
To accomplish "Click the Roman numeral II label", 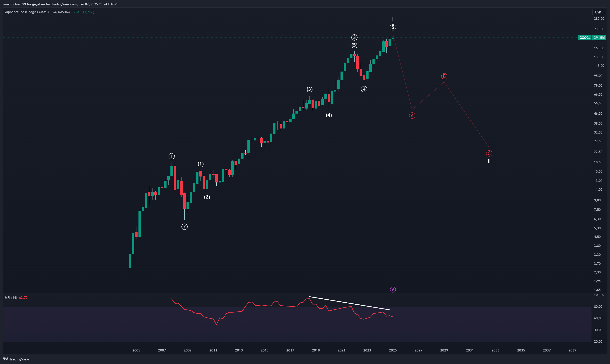I will (489, 161).
